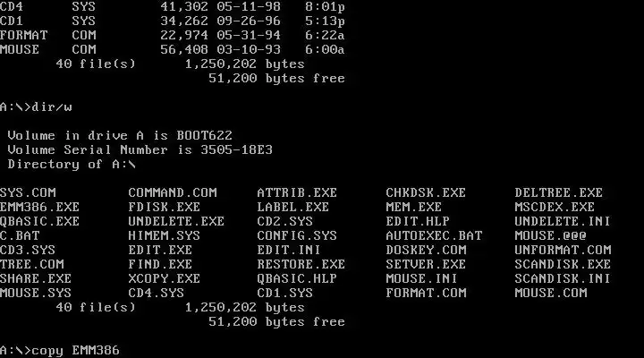Select XCOPY.EXE in the listing
The height and width of the screenshot is (358, 644).
165,278
